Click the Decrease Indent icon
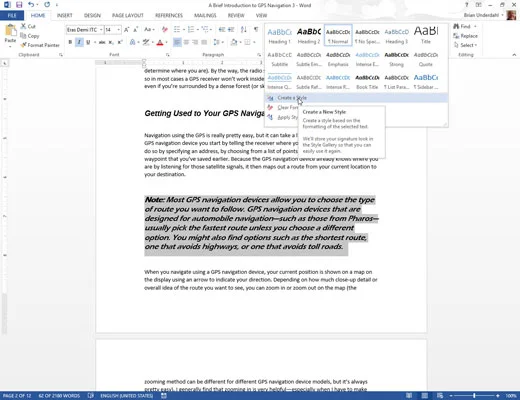 [222, 30]
